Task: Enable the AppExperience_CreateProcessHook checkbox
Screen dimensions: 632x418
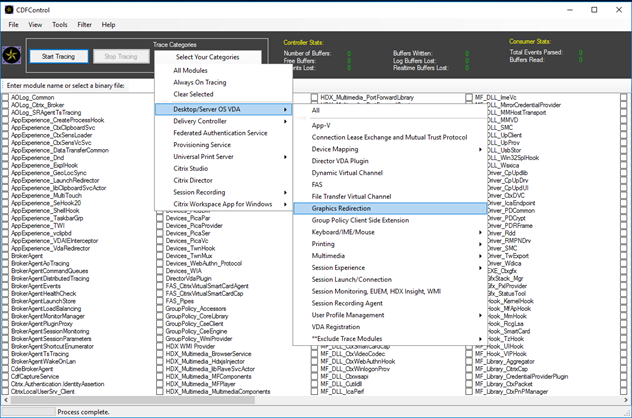Action: tap(6, 120)
